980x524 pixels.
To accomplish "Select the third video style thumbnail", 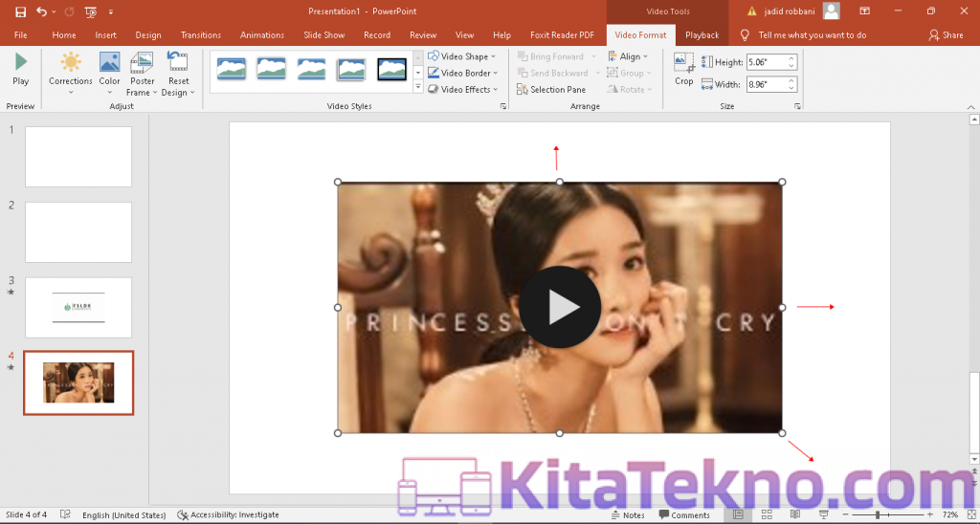I will (311, 69).
